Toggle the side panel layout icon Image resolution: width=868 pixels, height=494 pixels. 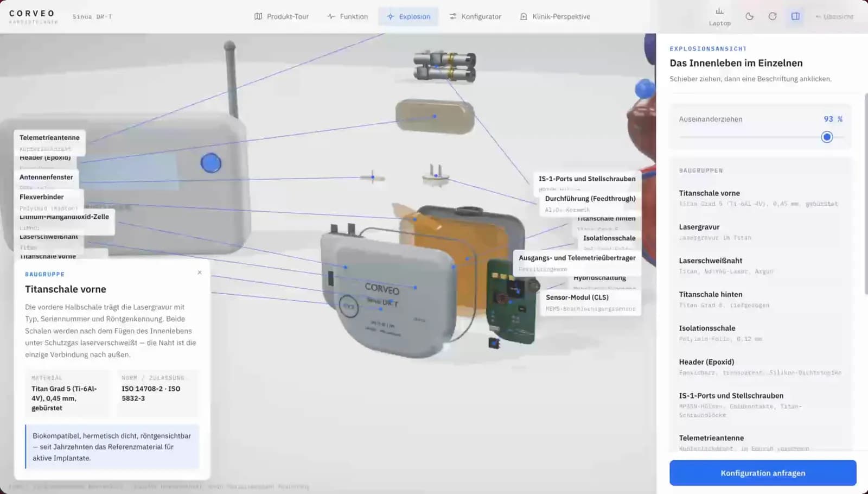tap(795, 16)
